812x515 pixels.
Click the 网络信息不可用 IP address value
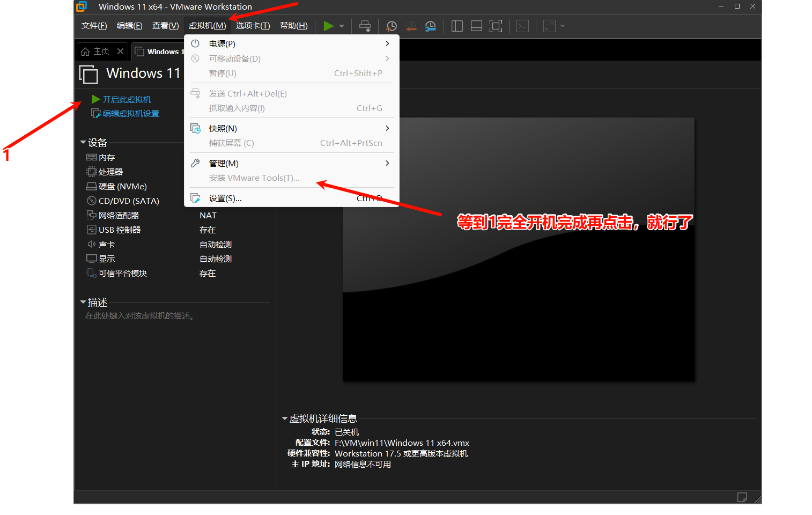(363, 464)
